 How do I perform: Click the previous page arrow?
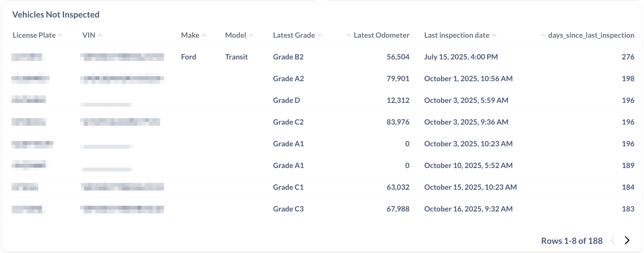tap(613, 240)
